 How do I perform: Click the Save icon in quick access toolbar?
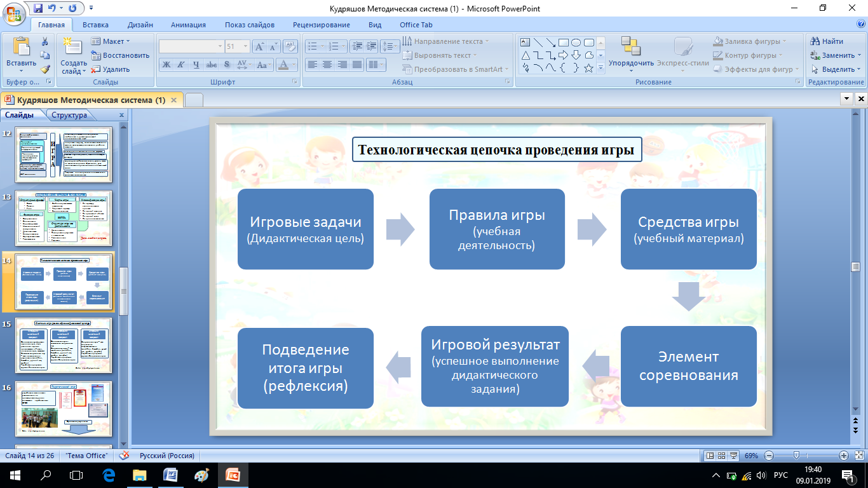point(37,8)
